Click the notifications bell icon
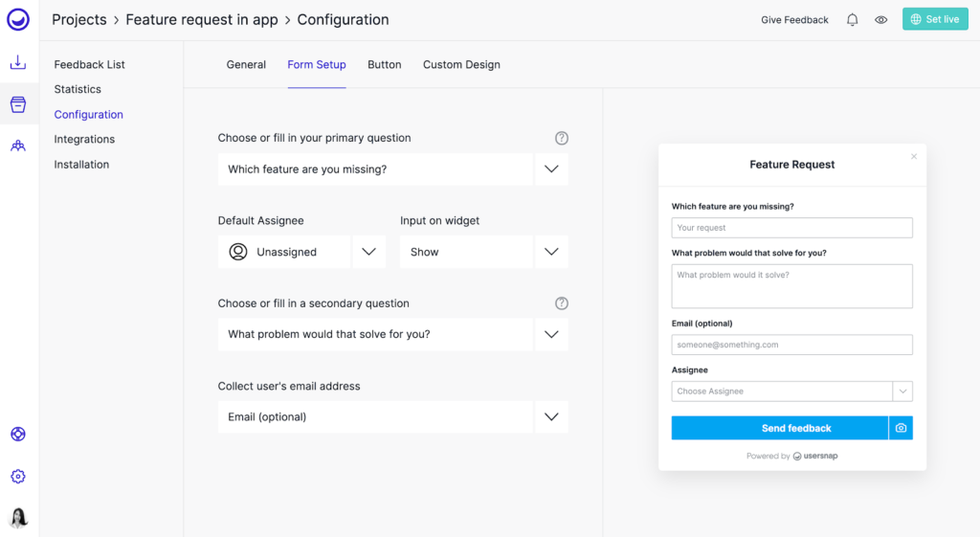The image size is (980, 537). click(852, 20)
